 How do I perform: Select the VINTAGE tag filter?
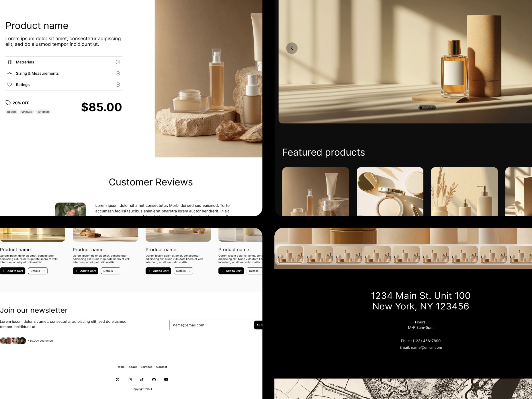[26, 111]
